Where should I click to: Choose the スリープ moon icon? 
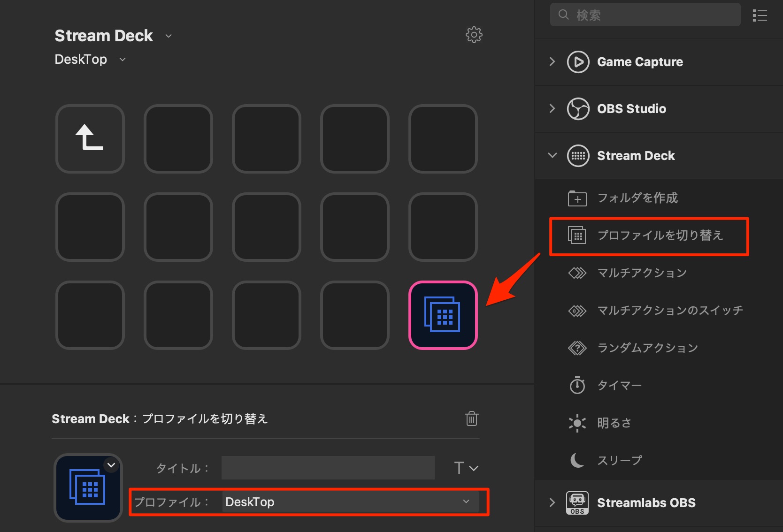tap(577, 460)
